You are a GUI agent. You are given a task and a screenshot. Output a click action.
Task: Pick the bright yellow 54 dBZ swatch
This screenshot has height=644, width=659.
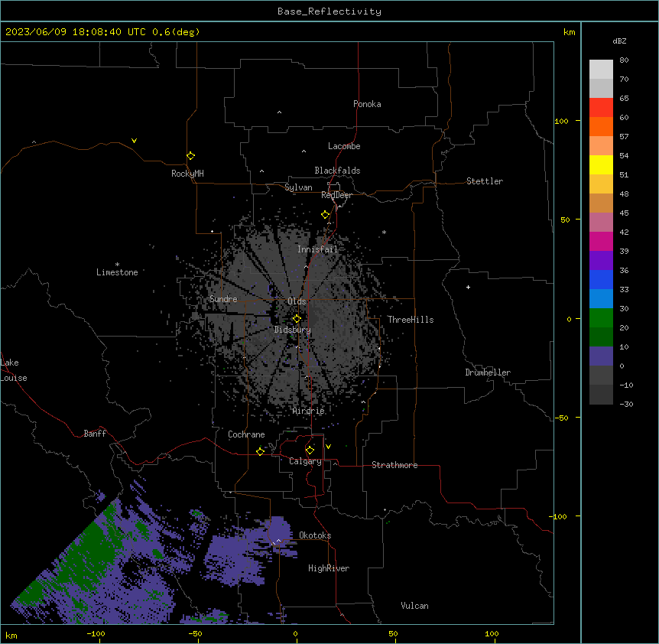[x=601, y=164]
